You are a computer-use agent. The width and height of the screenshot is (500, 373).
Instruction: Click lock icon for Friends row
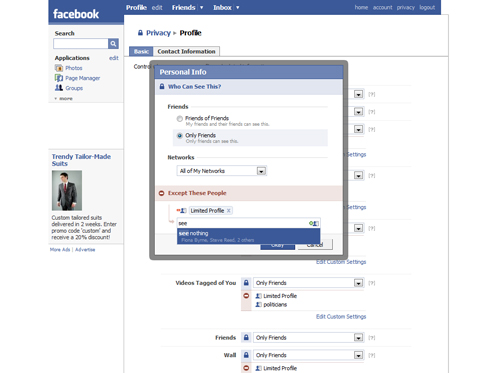point(246,338)
